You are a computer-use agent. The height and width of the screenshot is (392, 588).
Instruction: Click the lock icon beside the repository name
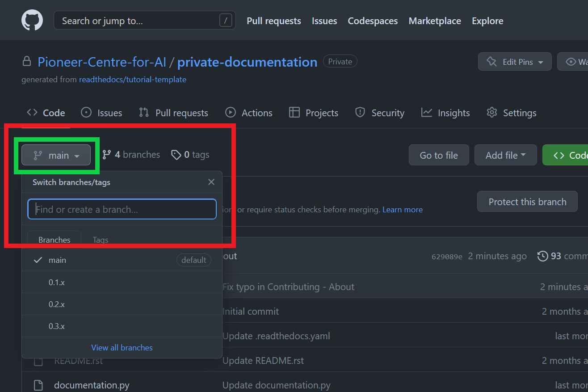27,61
